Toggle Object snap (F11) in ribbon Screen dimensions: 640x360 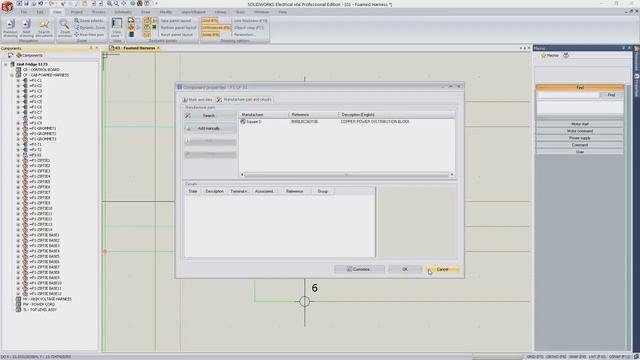(249, 27)
